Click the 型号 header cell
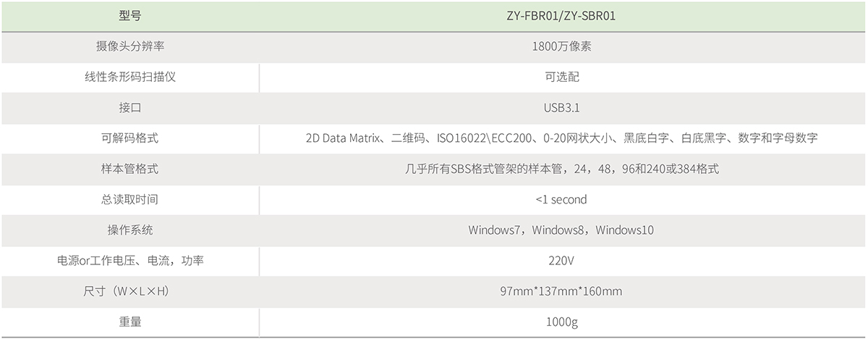This screenshot has width=868, height=339. click(130, 16)
